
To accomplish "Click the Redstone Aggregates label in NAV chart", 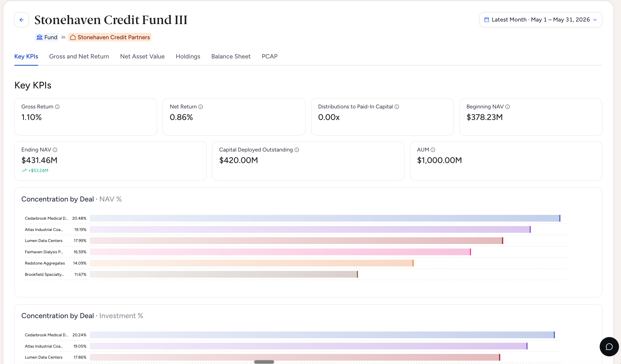I will coord(45,263).
